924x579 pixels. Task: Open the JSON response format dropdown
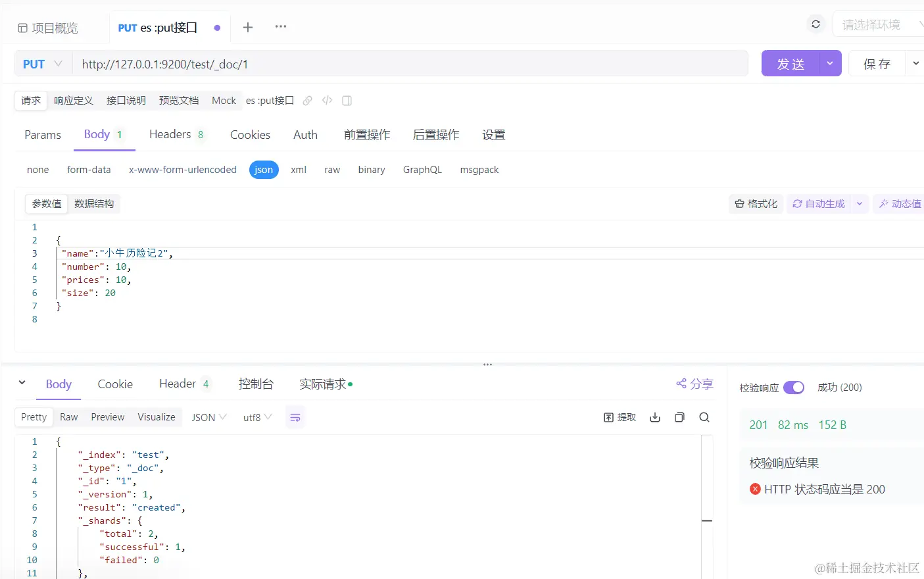pos(209,418)
